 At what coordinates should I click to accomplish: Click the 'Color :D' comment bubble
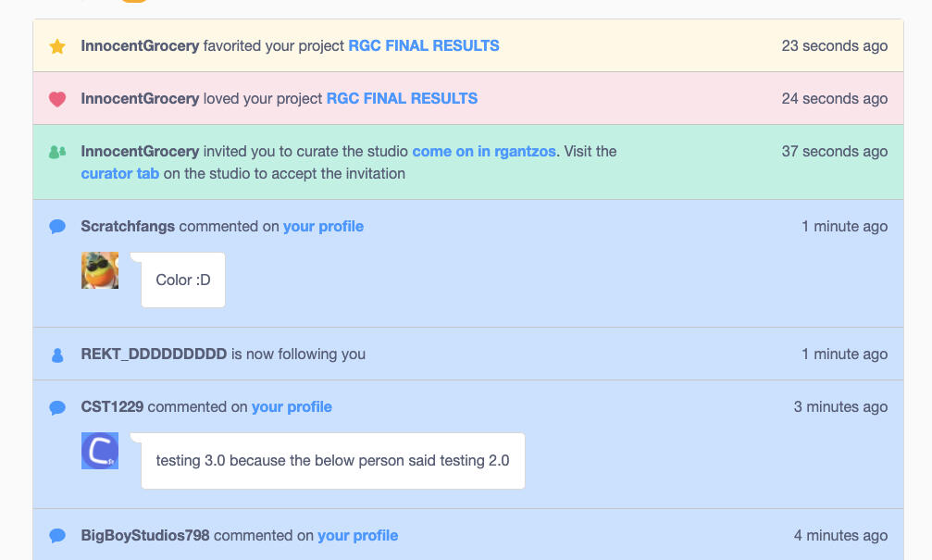pos(183,280)
